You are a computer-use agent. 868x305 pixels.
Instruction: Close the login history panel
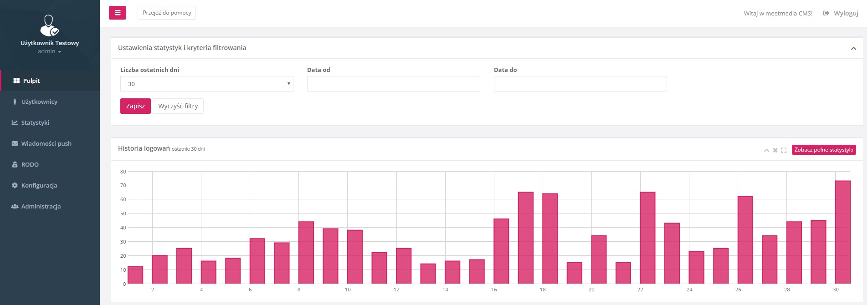[775, 150]
